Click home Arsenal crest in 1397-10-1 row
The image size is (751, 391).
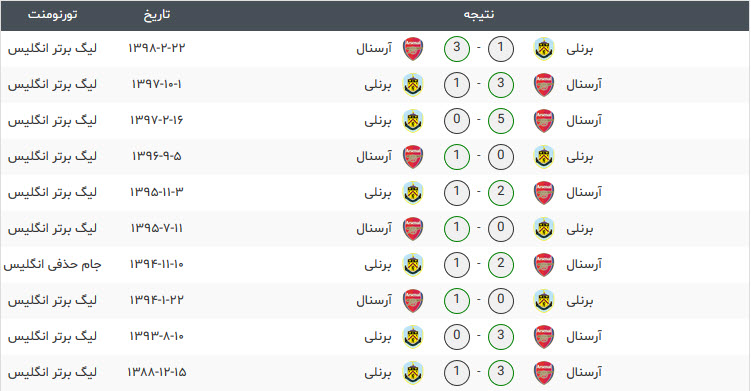pyautogui.click(x=544, y=84)
